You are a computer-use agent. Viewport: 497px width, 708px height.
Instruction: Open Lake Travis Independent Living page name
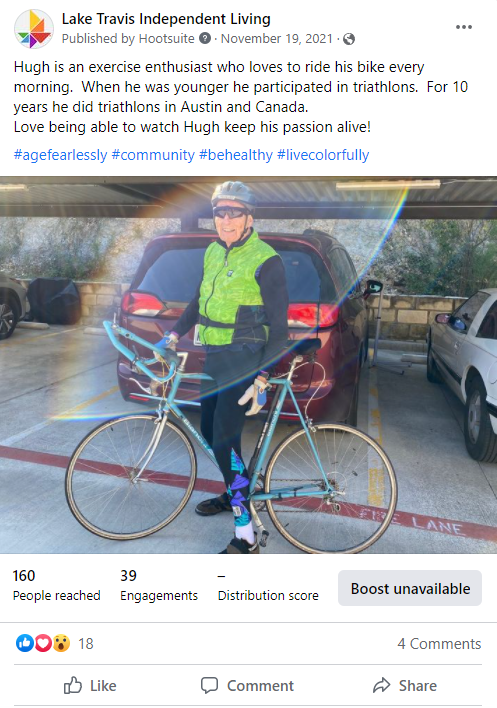pos(166,19)
